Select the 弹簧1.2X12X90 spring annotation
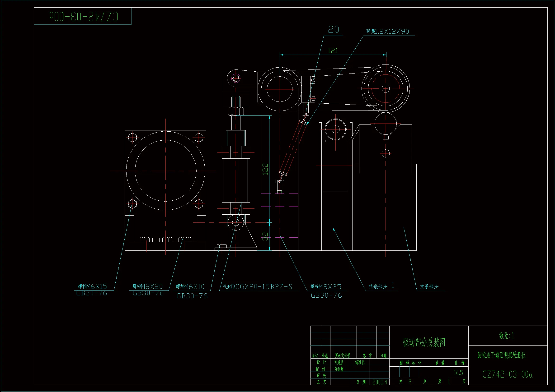 387,31
